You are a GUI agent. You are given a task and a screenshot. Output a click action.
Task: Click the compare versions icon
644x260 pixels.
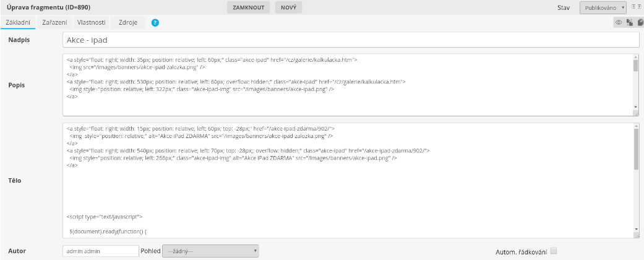pos(629,22)
